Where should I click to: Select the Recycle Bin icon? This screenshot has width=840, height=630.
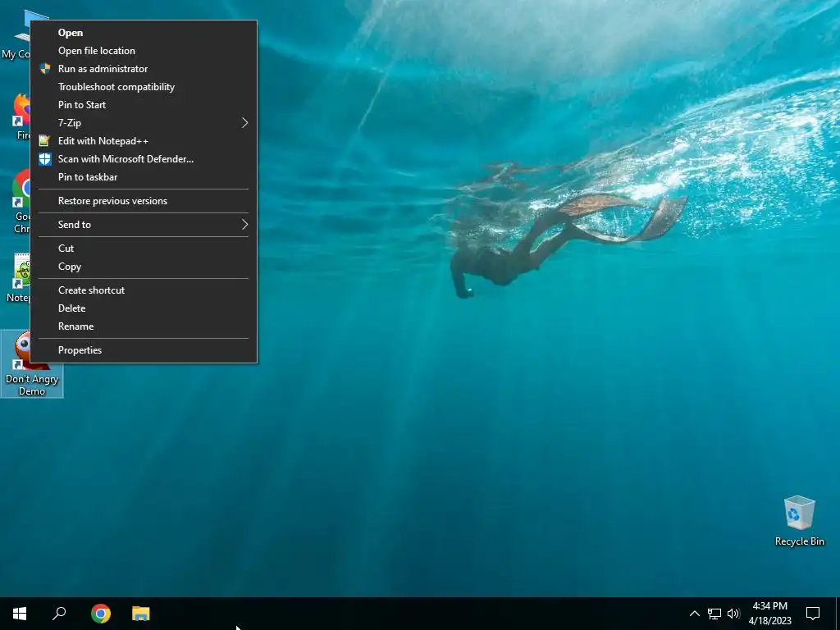[x=799, y=521]
